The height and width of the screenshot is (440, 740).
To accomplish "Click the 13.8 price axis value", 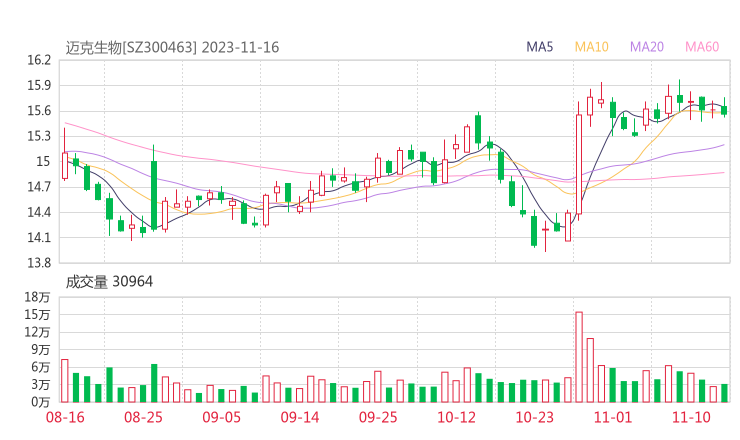I will tap(39, 263).
